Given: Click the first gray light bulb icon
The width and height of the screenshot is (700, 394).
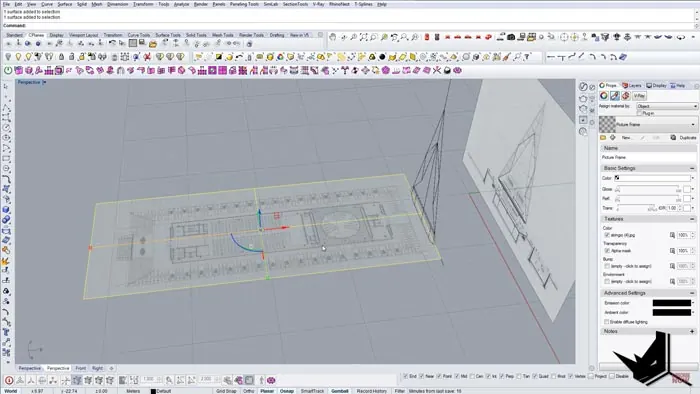Looking at the screenshot, I should 8,57.
